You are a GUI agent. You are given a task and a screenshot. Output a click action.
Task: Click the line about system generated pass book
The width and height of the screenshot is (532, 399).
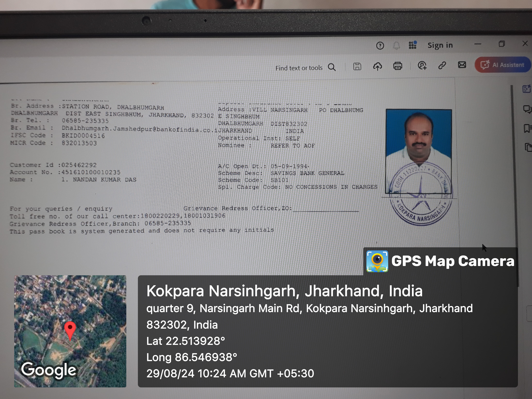(x=142, y=231)
